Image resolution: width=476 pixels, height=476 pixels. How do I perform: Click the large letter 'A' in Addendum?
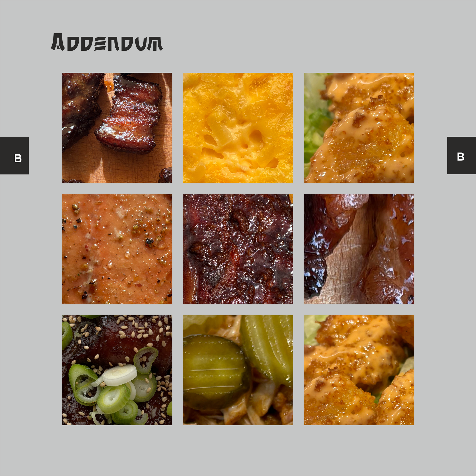click(58, 42)
